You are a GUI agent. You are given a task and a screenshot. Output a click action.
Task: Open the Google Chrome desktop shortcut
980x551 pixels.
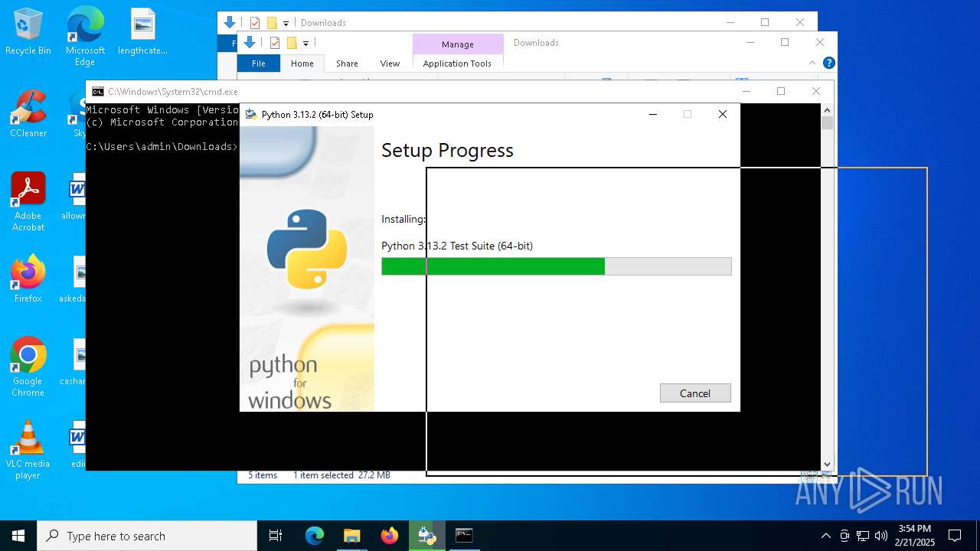click(28, 367)
